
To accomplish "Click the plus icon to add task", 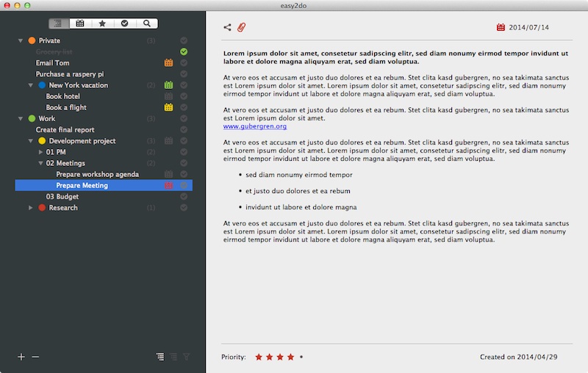I will (x=21, y=357).
